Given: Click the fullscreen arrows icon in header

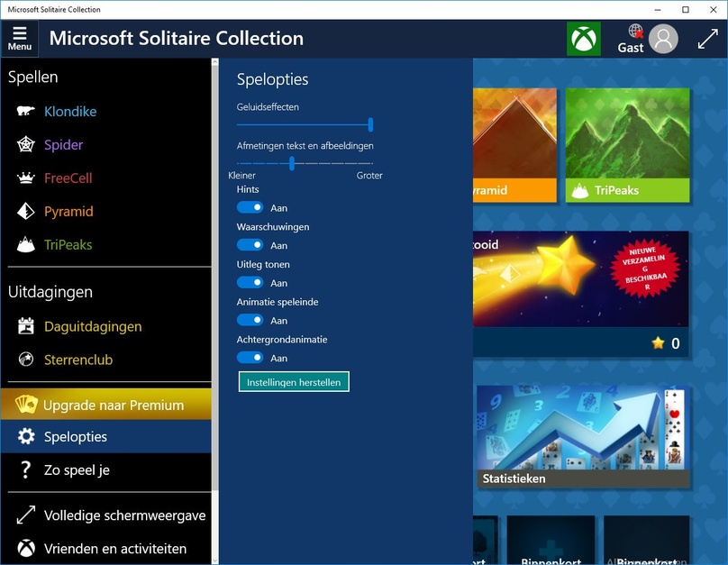Looking at the screenshot, I should click(x=707, y=39).
